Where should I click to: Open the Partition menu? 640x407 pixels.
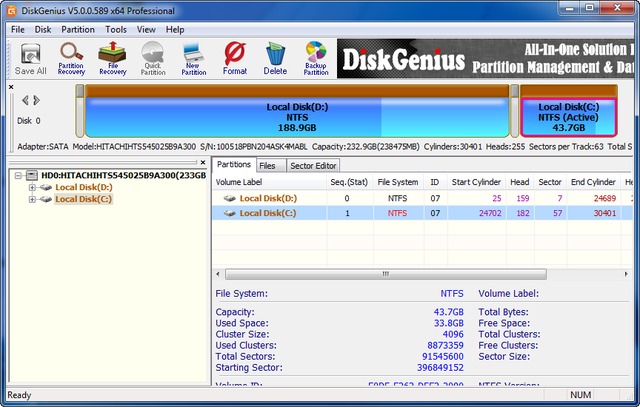[x=77, y=30]
